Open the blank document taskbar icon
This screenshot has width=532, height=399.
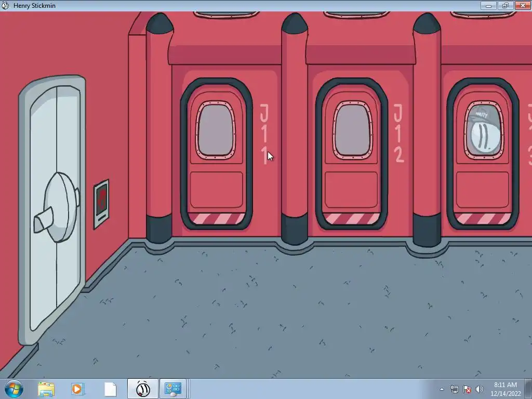(x=110, y=389)
